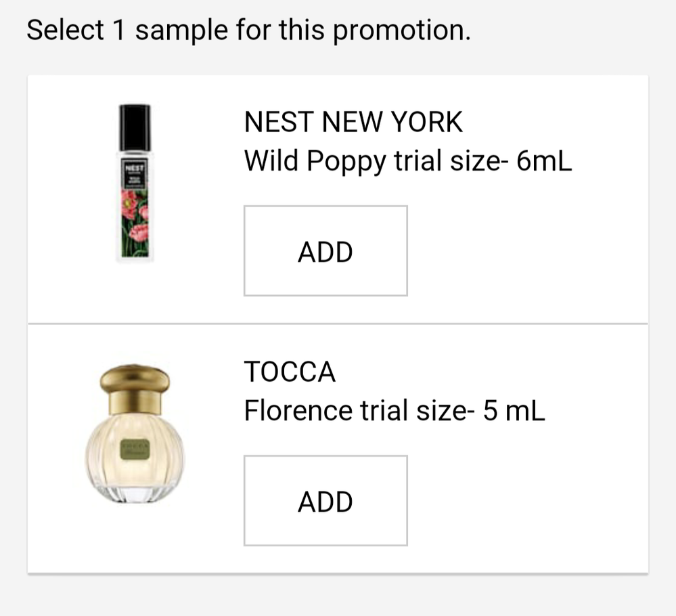Tap the NEST Wild Poppy bottle image
Viewport: 676px width, 616px height.
tap(135, 183)
